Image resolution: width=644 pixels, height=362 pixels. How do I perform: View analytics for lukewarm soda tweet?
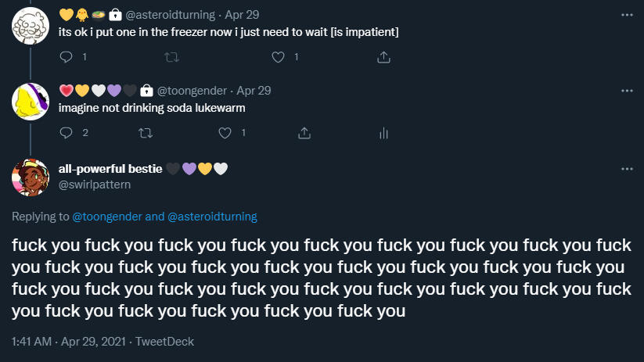(383, 133)
